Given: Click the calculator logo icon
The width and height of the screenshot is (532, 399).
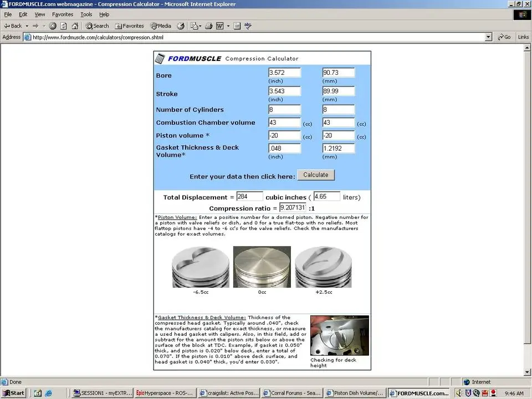Looking at the screenshot, I should (160, 58).
